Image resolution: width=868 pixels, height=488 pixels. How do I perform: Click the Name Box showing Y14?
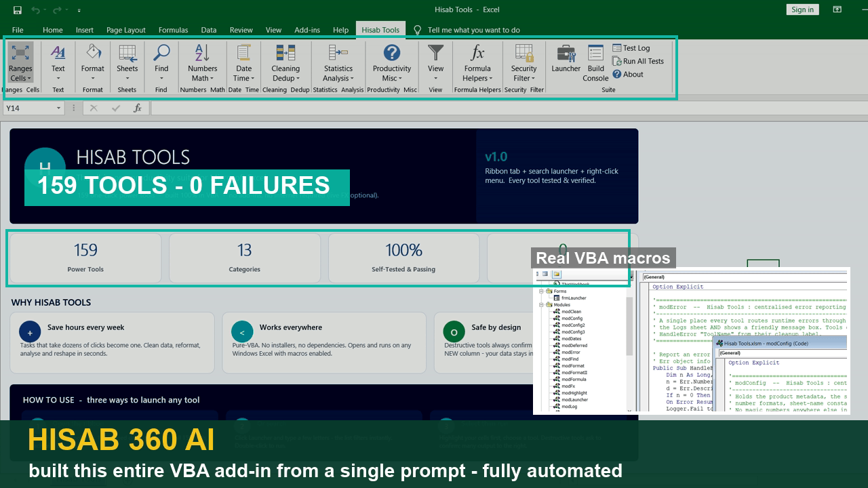coord(28,108)
